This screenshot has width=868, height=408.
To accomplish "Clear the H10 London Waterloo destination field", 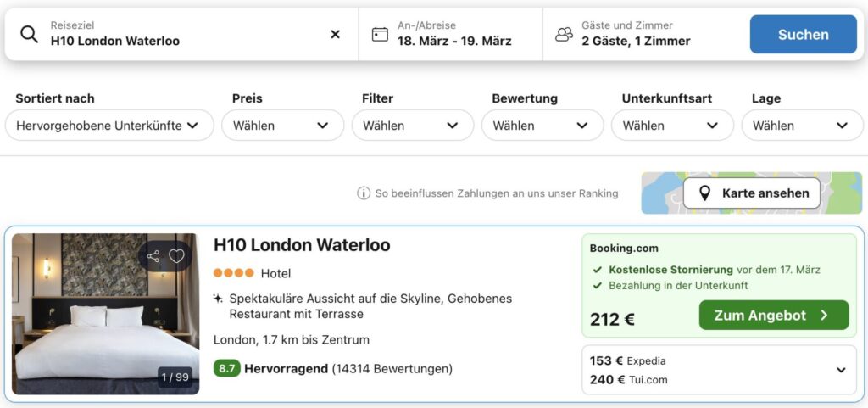I will (x=335, y=34).
